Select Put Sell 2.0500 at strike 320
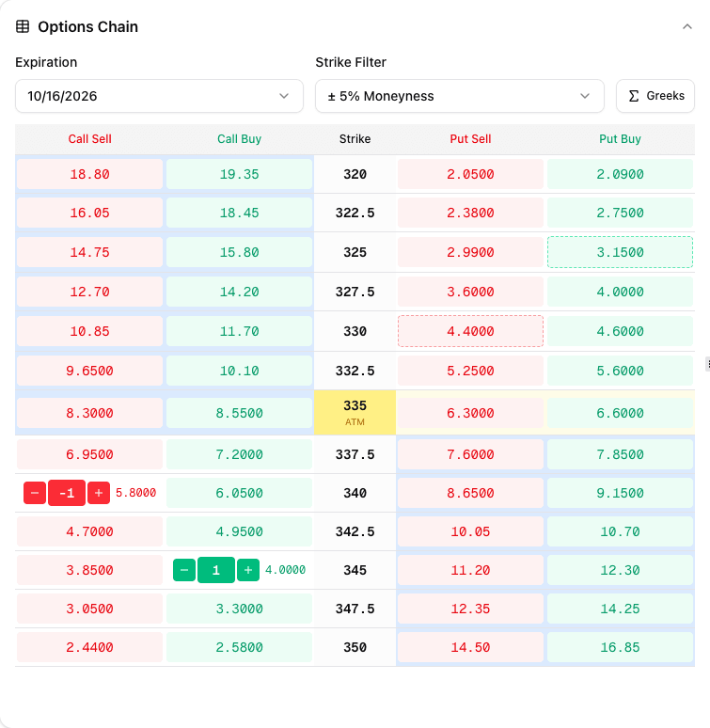Screen dimensions: 710x728 point(470,174)
